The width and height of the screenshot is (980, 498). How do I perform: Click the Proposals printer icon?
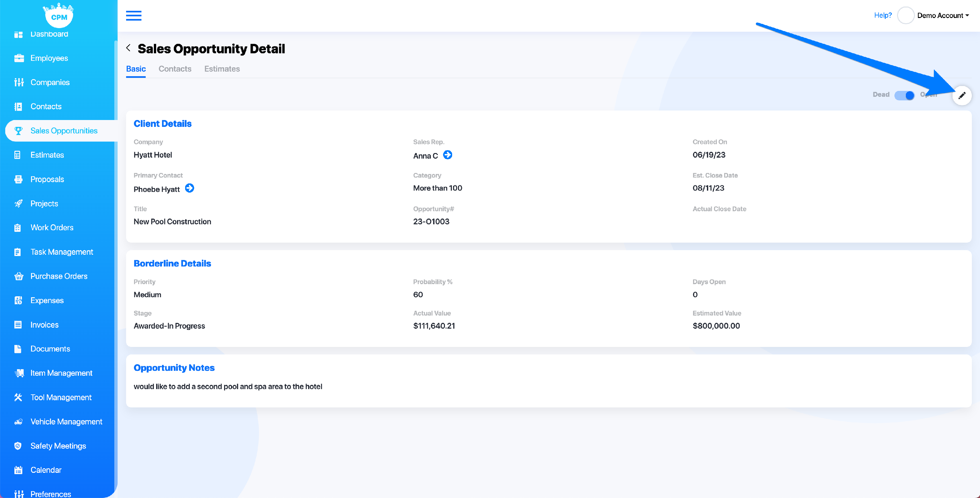coord(18,179)
